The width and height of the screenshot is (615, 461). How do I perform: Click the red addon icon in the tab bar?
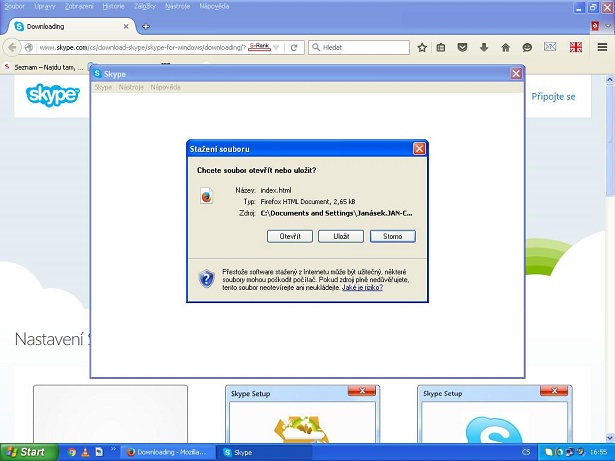pyautogui.click(x=595, y=26)
